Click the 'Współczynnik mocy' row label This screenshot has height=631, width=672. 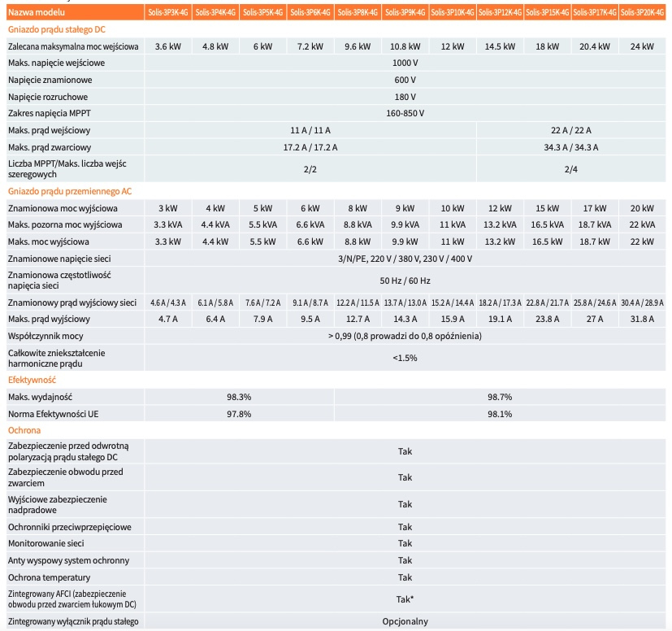[46, 336]
